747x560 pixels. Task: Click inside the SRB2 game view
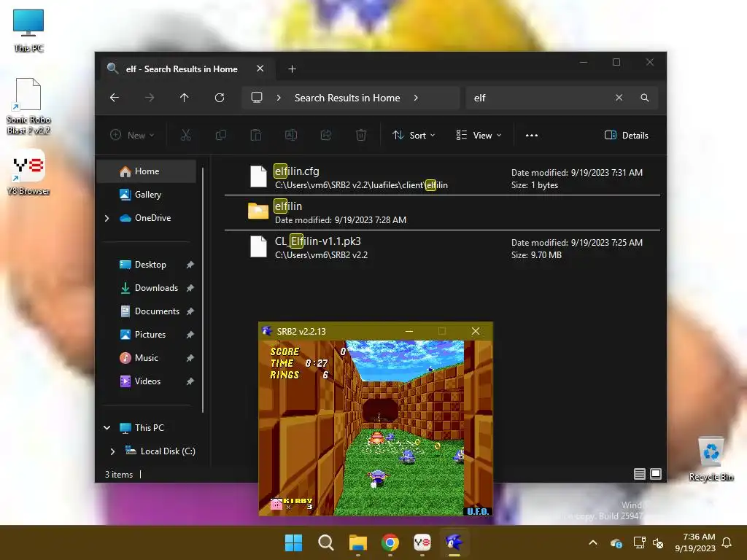point(376,427)
